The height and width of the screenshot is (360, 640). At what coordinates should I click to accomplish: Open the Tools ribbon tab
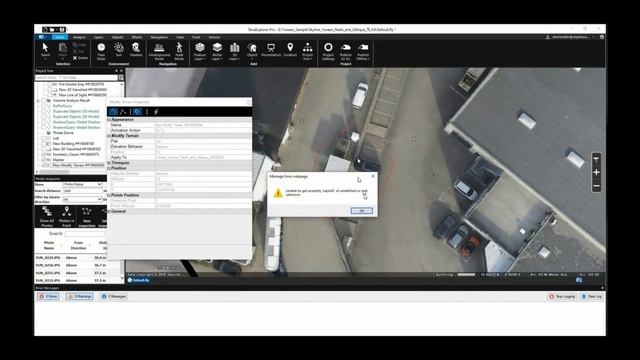[196, 37]
